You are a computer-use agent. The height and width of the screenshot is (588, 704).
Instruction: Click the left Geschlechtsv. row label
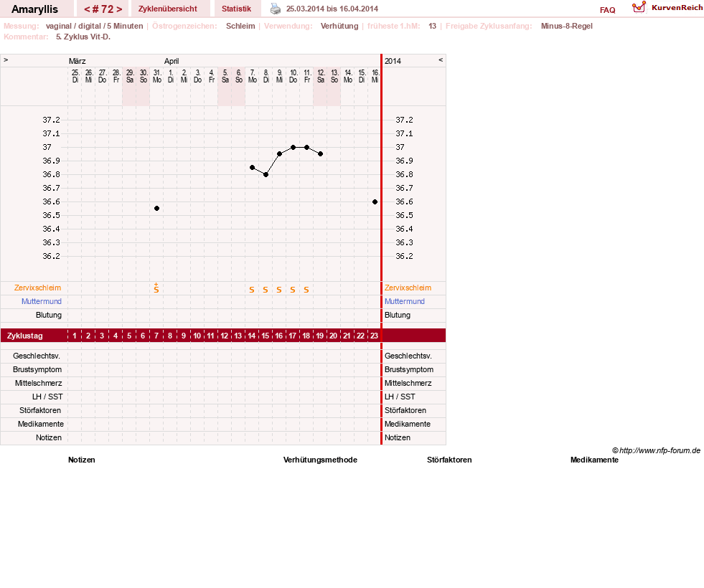(x=37, y=356)
